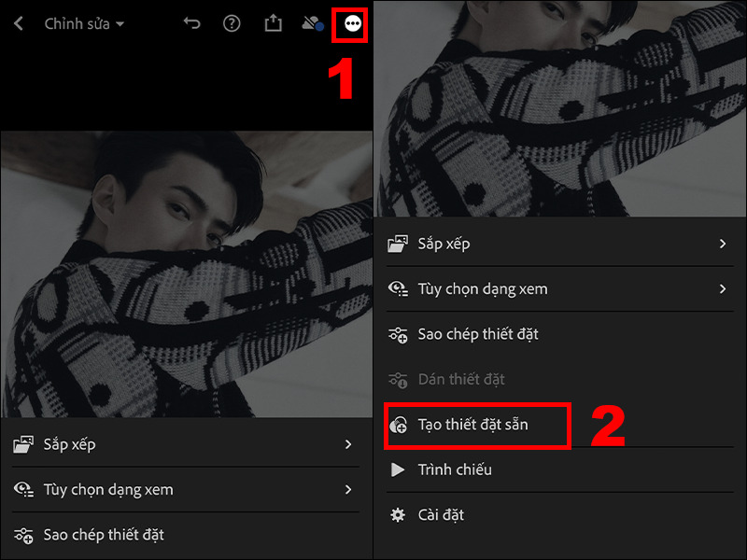Viewport: 747px width, 560px height.
Task: Tap the Undo arrow icon
Action: [x=191, y=23]
